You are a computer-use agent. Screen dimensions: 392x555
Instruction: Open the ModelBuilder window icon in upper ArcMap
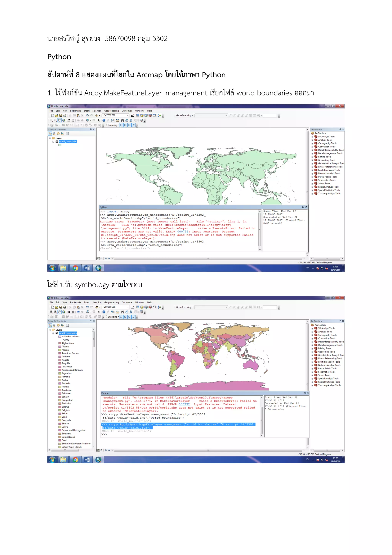coord(160,115)
